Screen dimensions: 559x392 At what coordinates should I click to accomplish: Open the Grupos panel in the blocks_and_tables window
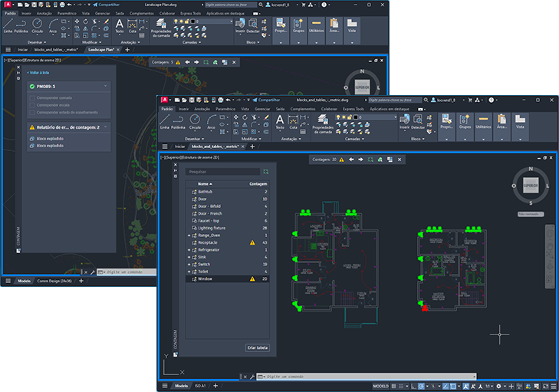pos(465,127)
